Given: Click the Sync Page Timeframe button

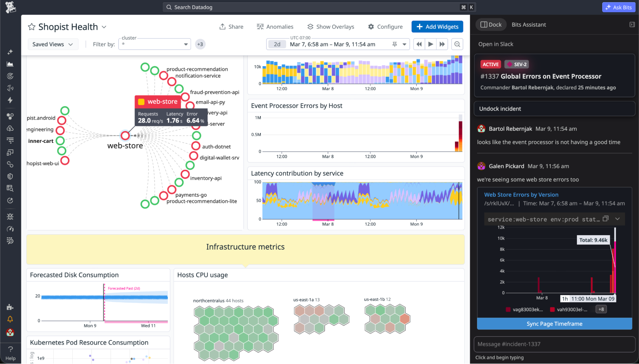Looking at the screenshot, I should [554, 323].
